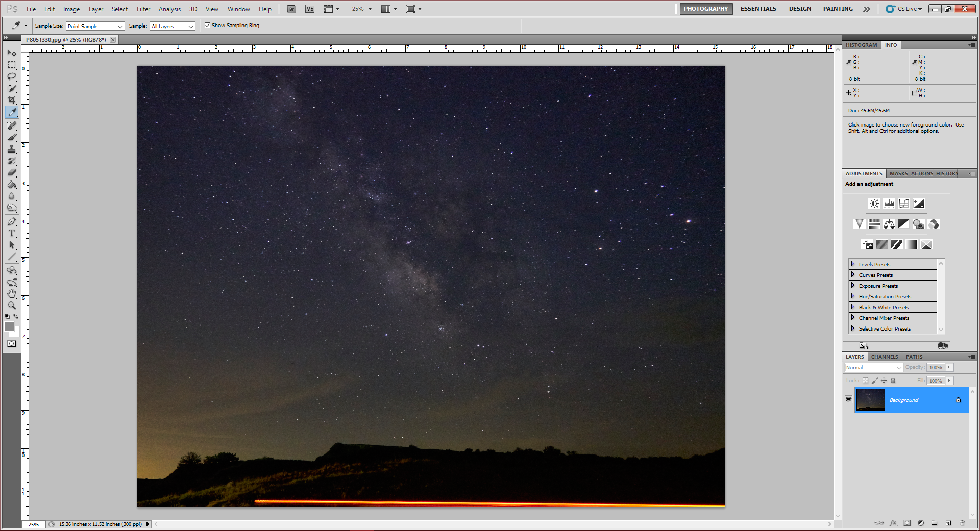This screenshot has height=531, width=980.
Task: Switch to the Design workspace
Action: (x=800, y=9)
